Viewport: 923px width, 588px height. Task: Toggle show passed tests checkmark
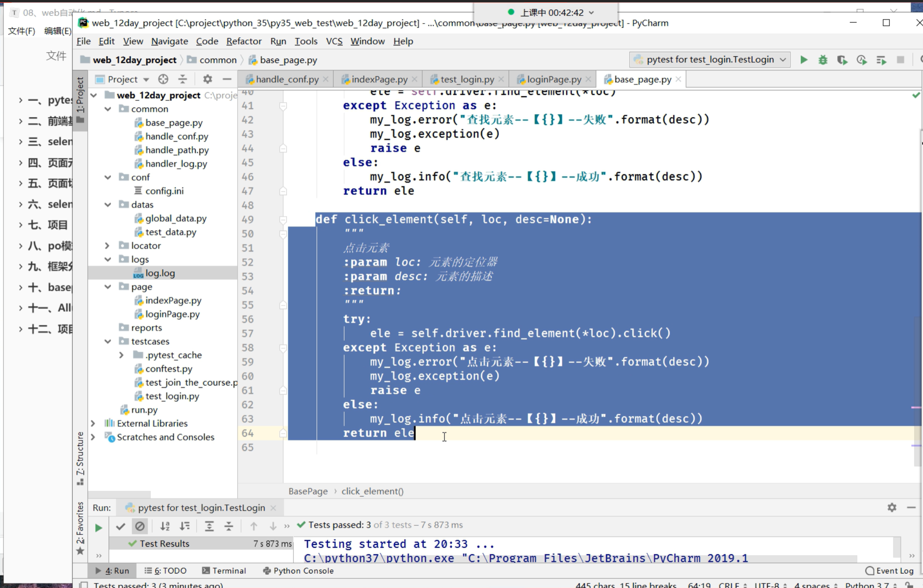click(x=120, y=526)
